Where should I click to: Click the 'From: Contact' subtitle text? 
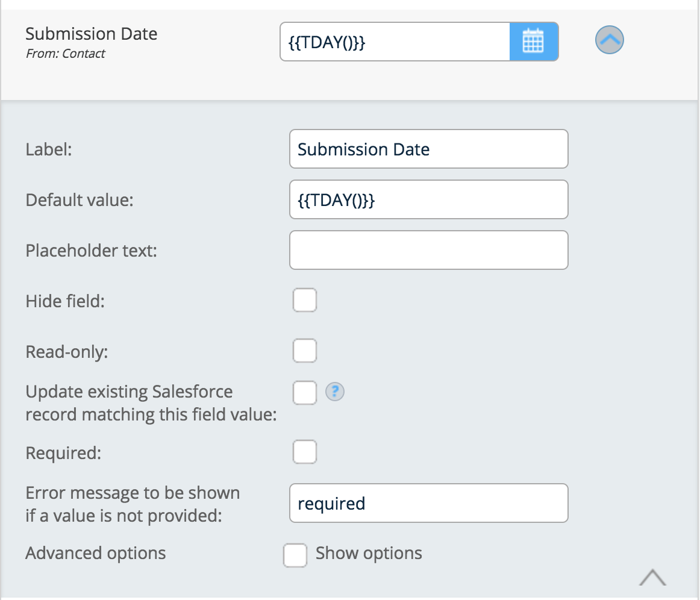[x=66, y=54]
